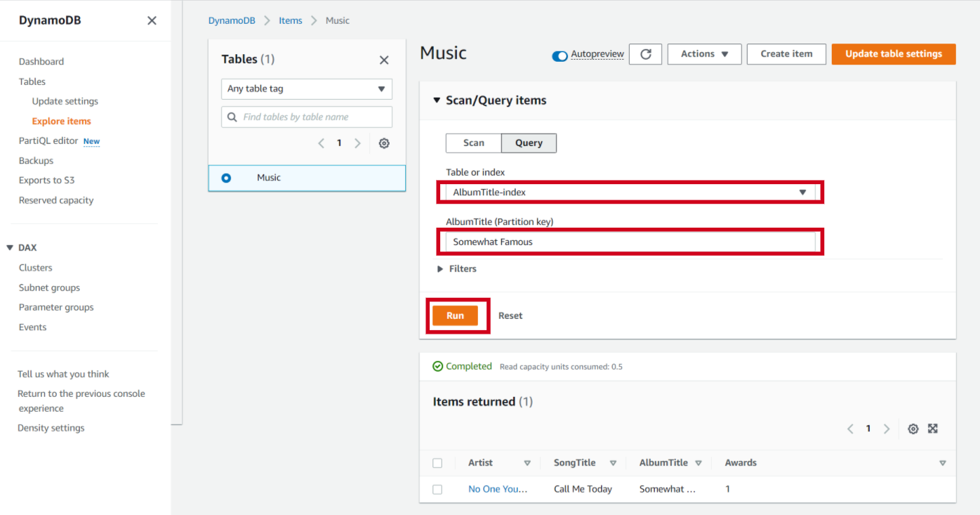Go to next page of tables list

[357, 143]
